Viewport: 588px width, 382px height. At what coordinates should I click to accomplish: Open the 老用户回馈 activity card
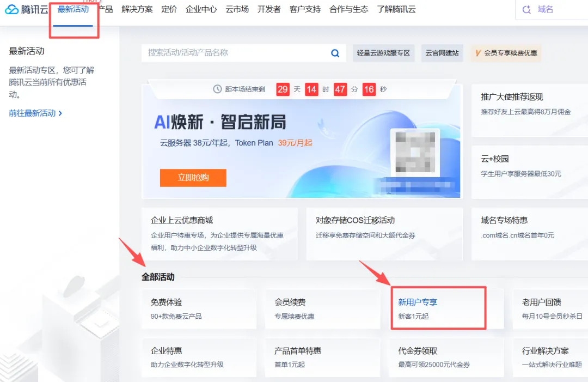coord(550,309)
